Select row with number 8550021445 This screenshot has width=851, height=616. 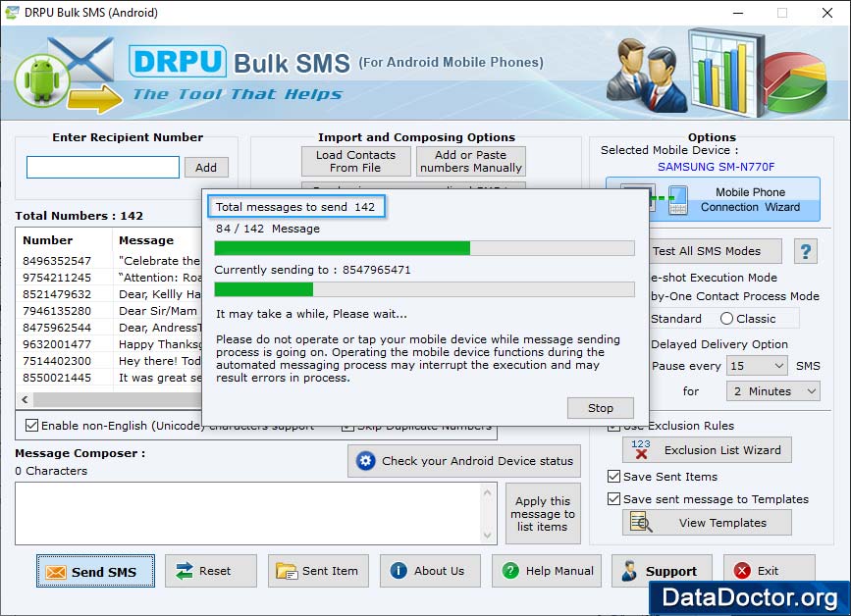pos(109,378)
